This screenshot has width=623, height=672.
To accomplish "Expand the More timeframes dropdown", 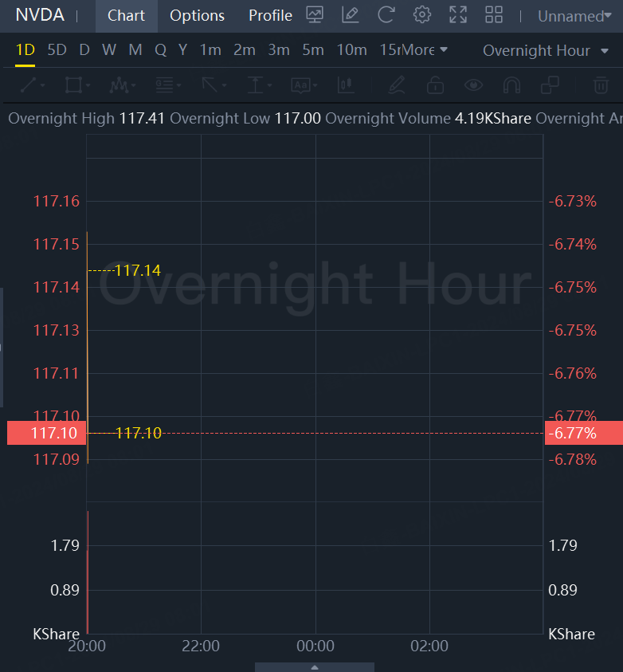I will pos(425,50).
